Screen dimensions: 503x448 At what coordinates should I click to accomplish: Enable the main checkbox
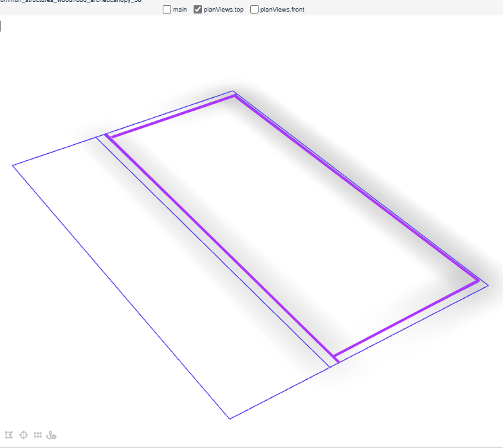(x=167, y=10)
